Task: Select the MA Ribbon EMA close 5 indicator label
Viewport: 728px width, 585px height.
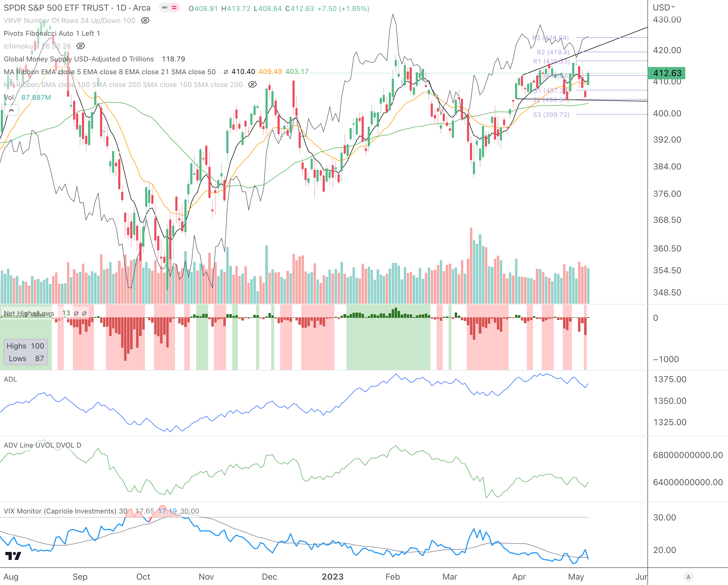Action: 110,72
